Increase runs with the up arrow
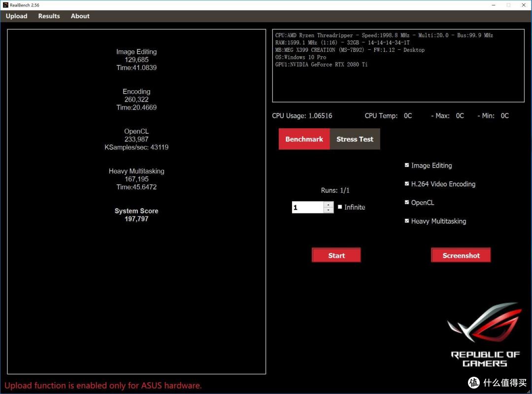 point(329,205)
